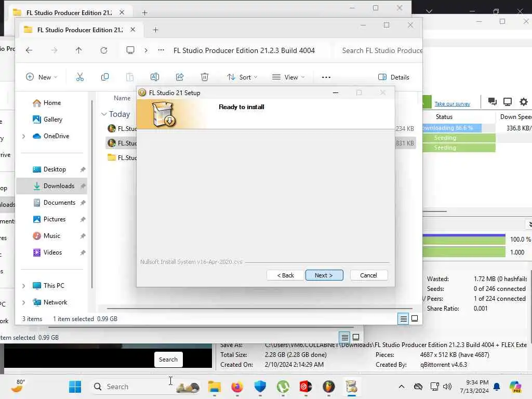Cancel the FL Studio 21 Setup
This screenshot has height=399, width=532.
[x=368, y=275]
